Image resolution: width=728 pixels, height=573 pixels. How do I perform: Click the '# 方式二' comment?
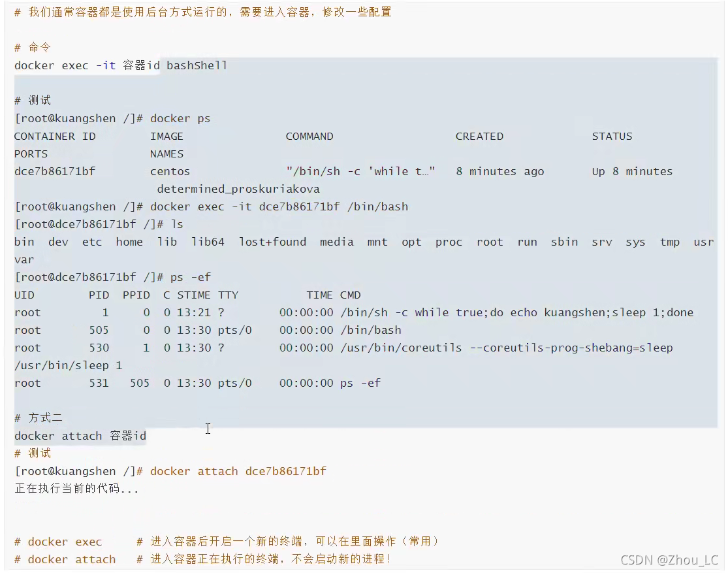click(39, 418)
